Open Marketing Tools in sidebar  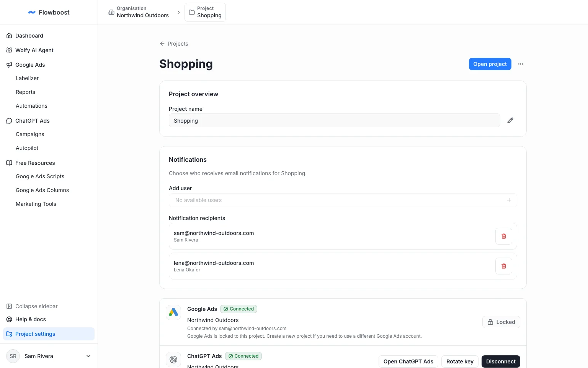(36, 204)
